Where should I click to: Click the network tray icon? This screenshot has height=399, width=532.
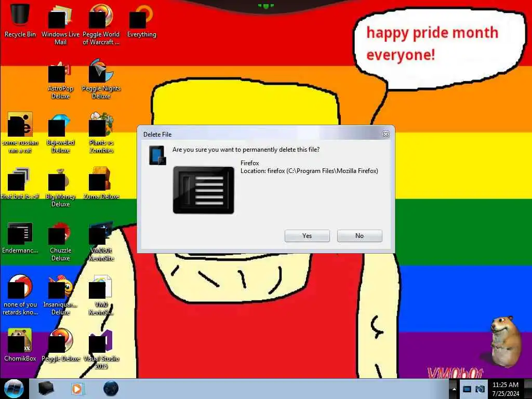[480, 389]
